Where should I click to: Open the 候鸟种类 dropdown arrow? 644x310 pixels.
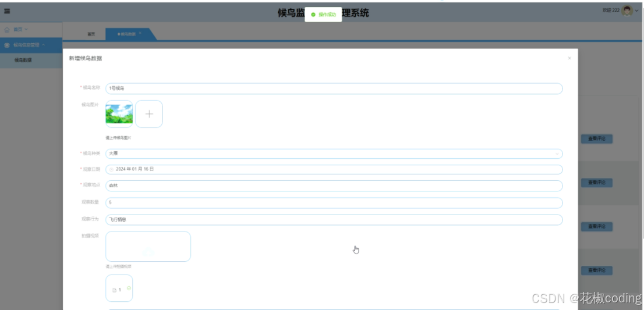click(x=557, y=154)
